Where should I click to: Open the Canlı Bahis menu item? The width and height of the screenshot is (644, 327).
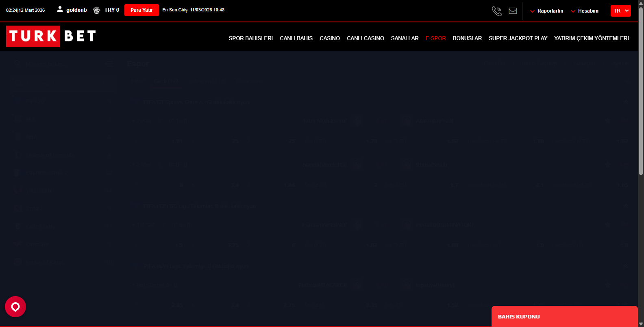tap(296, 38)
